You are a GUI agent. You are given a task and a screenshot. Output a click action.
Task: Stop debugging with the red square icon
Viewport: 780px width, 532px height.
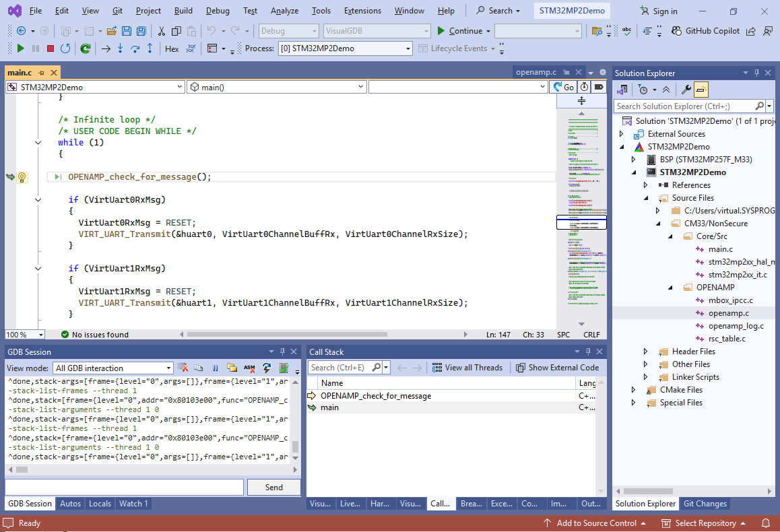51,48
